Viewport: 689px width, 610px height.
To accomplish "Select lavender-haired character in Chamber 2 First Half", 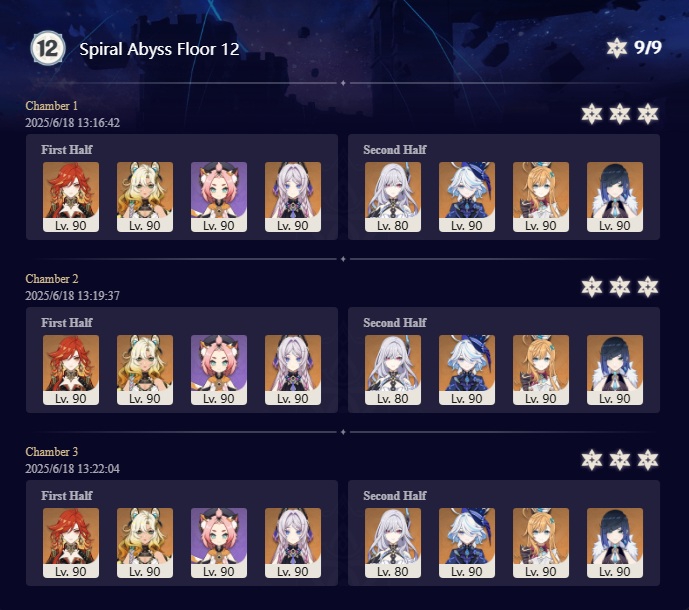I will [293, 370].
